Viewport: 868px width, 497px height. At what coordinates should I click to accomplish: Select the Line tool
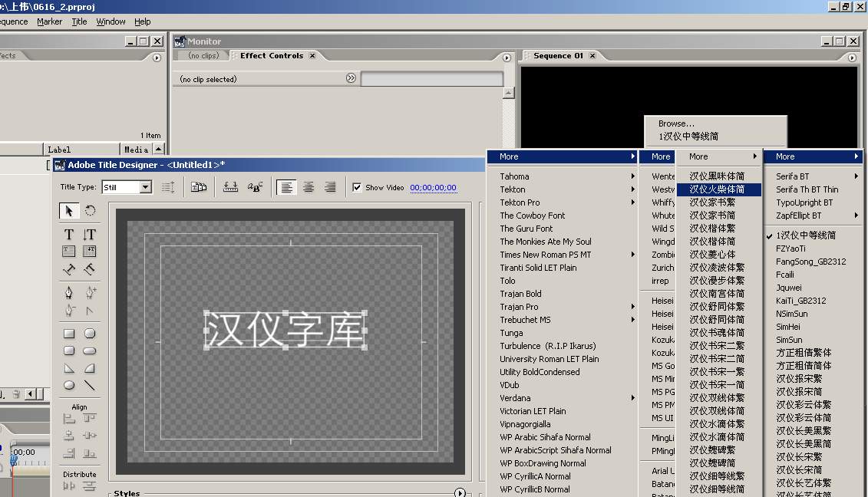tap(90, 385)
